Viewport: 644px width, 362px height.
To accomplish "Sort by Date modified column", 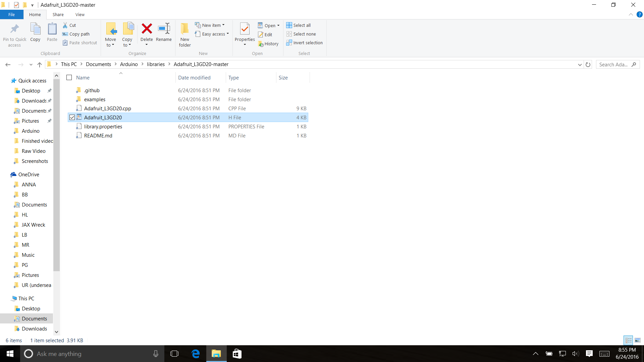I will (x=201, y=77).
